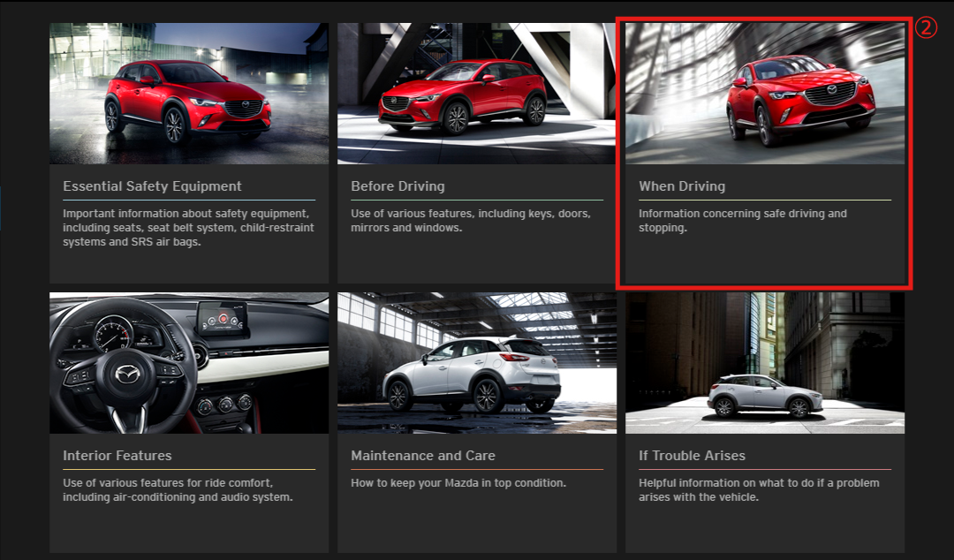954x560 pixels.
Task: Click the 'keep your Mazda in top condition' text
Action: (x=458, y=483)
